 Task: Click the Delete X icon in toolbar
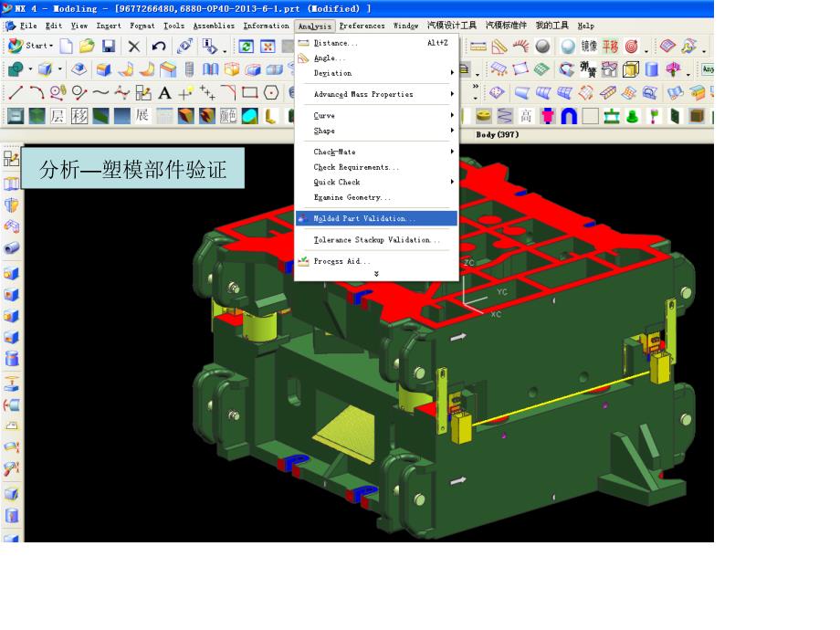tap(134, 46)
